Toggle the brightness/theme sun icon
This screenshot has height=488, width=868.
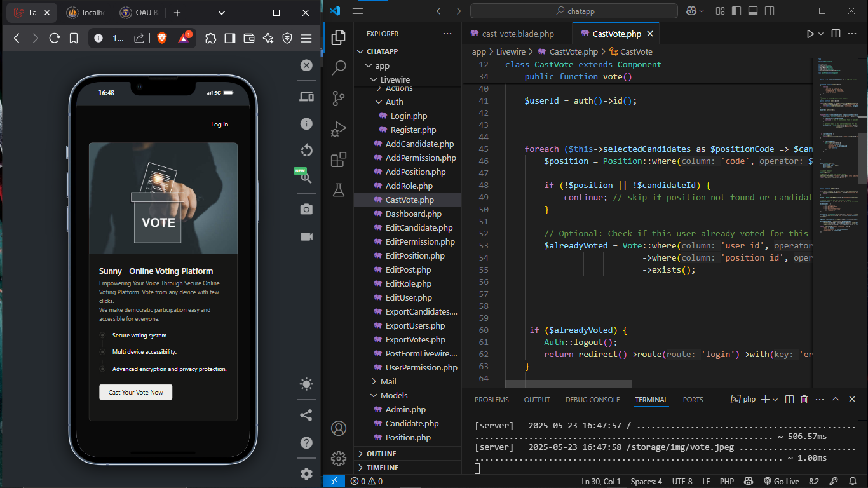pos(306,384)
